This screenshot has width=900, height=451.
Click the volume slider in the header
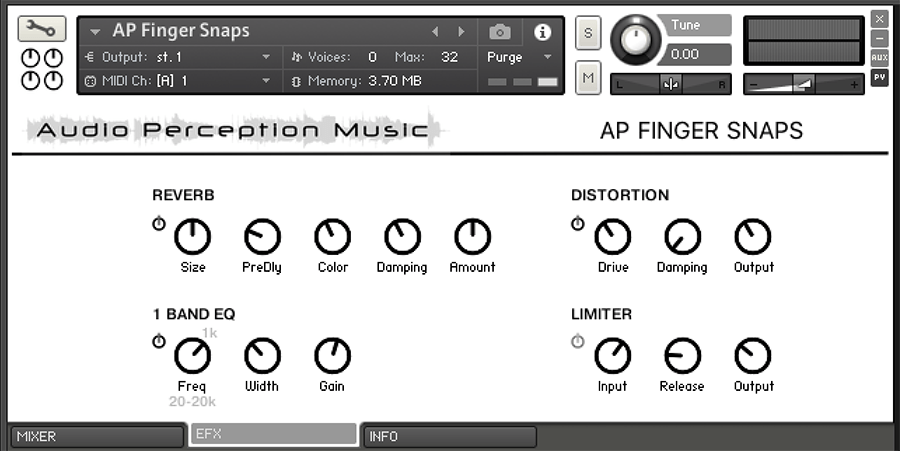click(x=804, y=84)
